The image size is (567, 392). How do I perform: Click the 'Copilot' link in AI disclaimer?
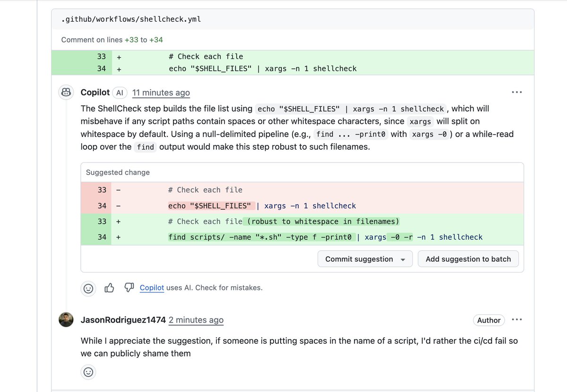click(152, 288)
